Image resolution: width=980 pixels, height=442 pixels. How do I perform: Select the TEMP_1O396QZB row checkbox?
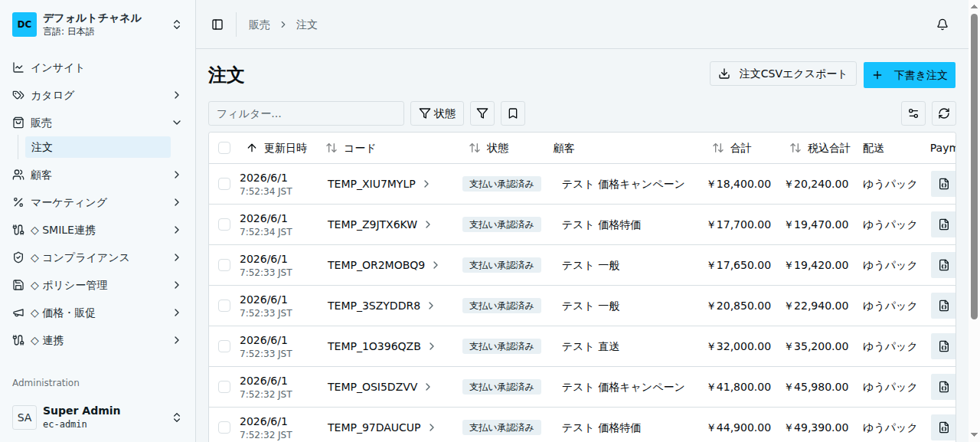224,346
